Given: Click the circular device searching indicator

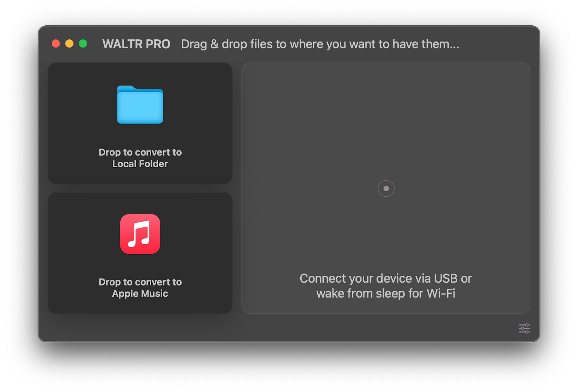Looking at the screenshot, I should point(386,188).
